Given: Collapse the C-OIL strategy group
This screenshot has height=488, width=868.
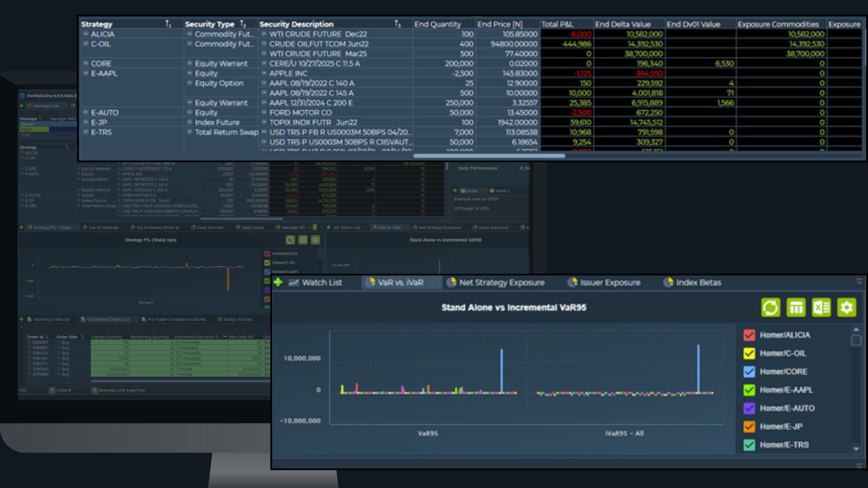Looking at the screenshot, I should (x=85, y=44).
